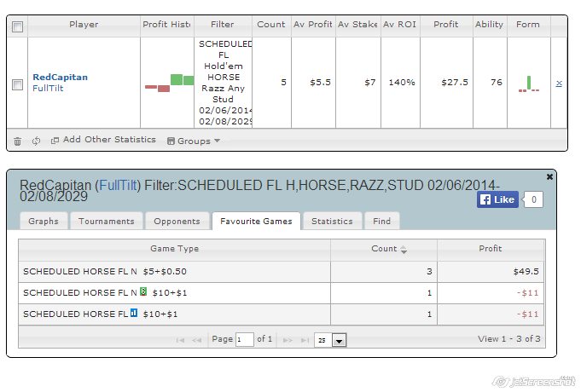Select SCHEDULED HORSE FL N $5+$0.50 row
This screenshot has height=392, width=581.
282,272
